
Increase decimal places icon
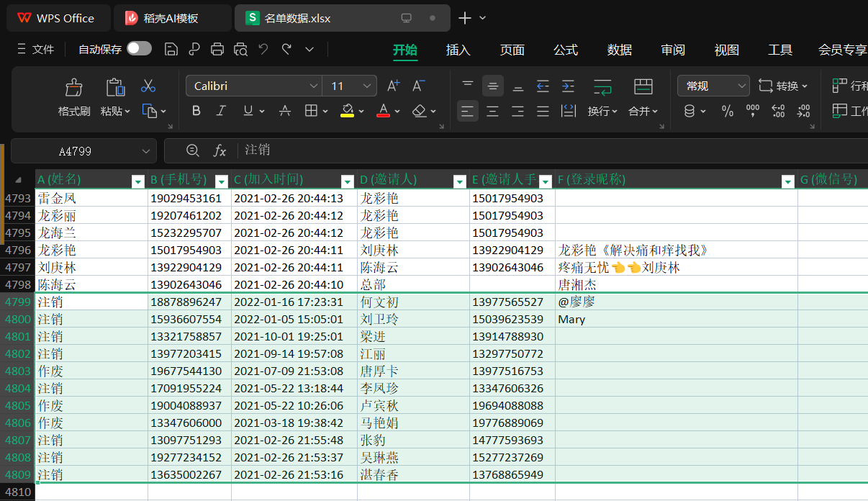[x=778, y=111]
